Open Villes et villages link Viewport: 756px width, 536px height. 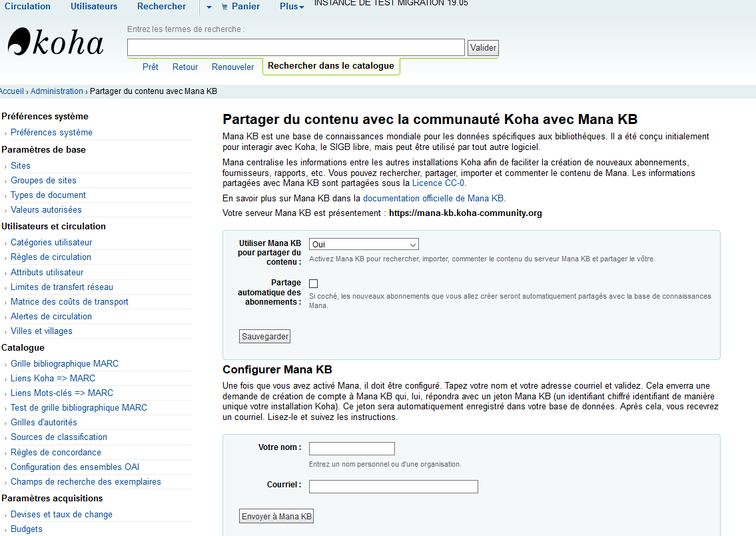point(41,331)
